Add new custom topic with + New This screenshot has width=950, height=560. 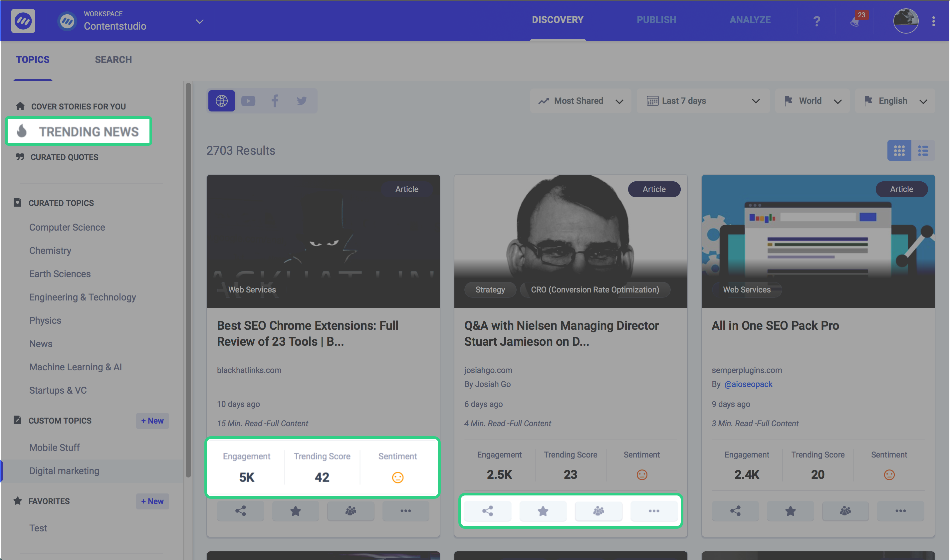pyautogui.click(x=152, y=421)
